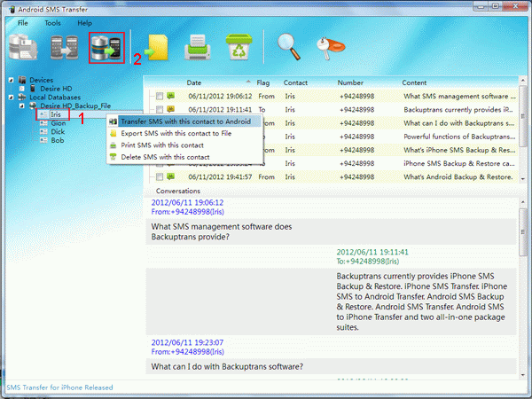532x399 pixels.
Task: Click the export SMS to file icon
Action: 157,48
